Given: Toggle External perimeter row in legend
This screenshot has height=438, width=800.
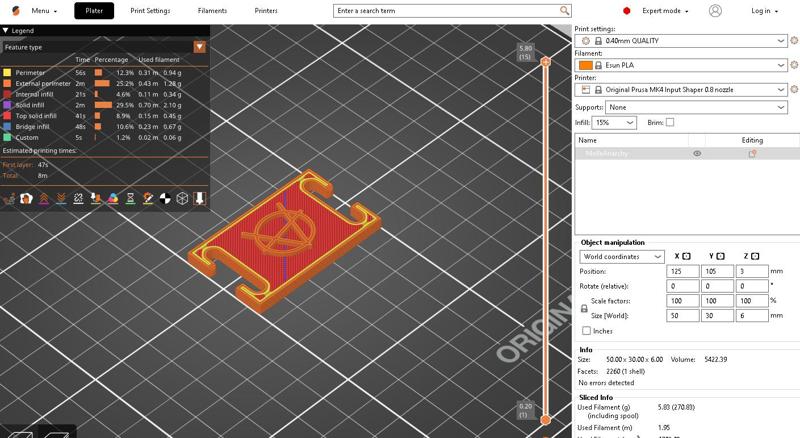Looking at the screenshot, I should point(104,83).
